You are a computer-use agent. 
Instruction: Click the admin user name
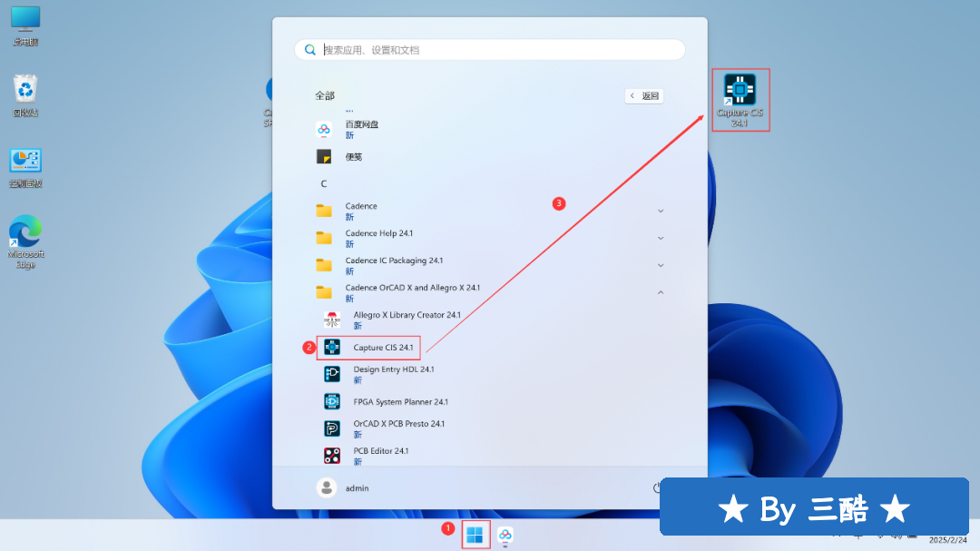point(357,488)
